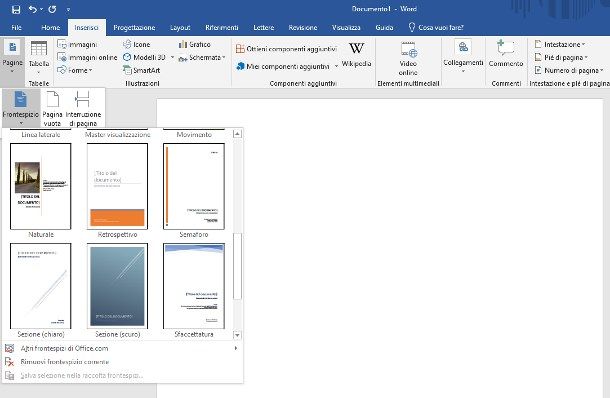Switch to the Layout tab
Screen dimensions: 610x398
coord(180,28)
